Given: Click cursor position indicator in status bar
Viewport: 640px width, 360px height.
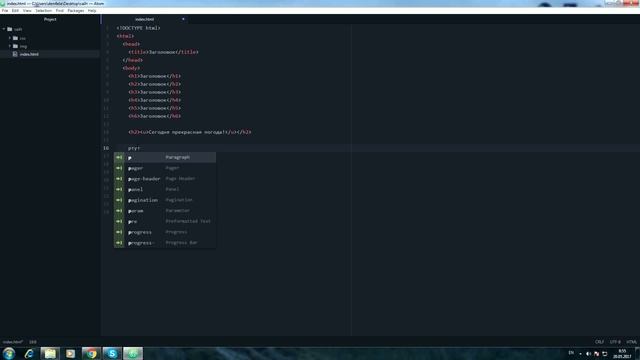Looking at the screenshot, I should [x=33, y=342].
